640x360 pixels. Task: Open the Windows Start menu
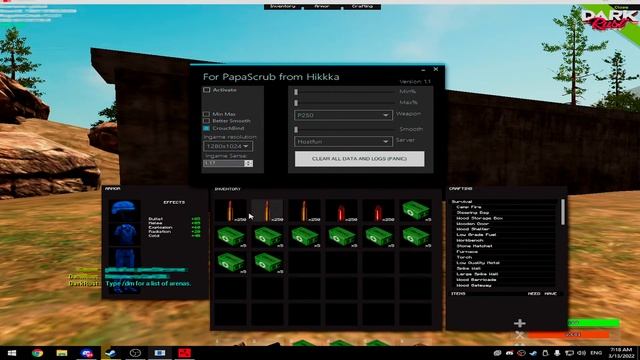click(x=11, y=353)
